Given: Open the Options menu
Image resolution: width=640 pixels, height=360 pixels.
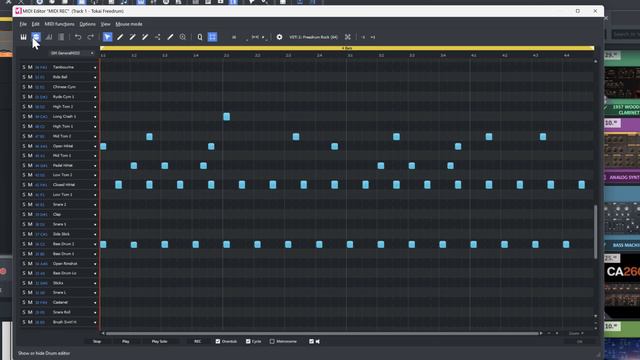Looking at the screenshot, I should [87, 24].
